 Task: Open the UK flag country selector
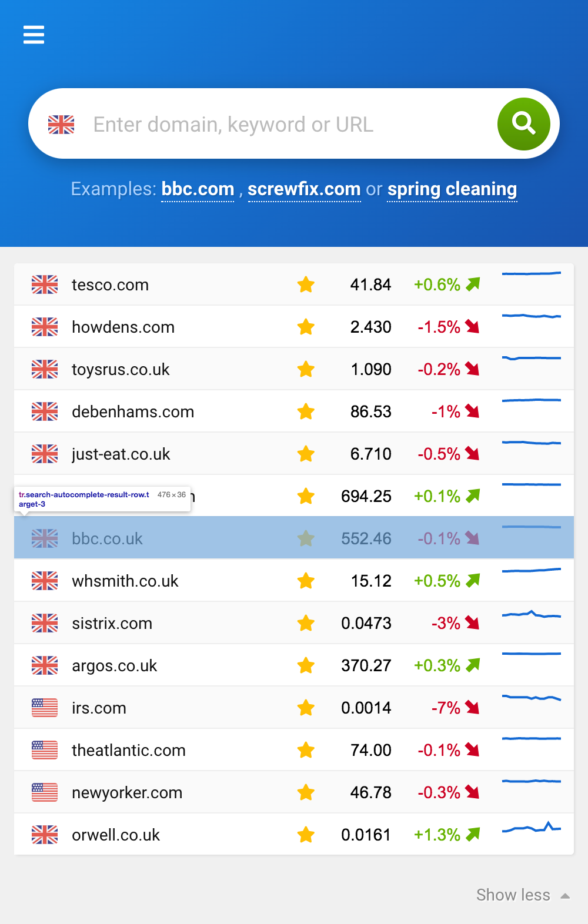tap(61, 125)
